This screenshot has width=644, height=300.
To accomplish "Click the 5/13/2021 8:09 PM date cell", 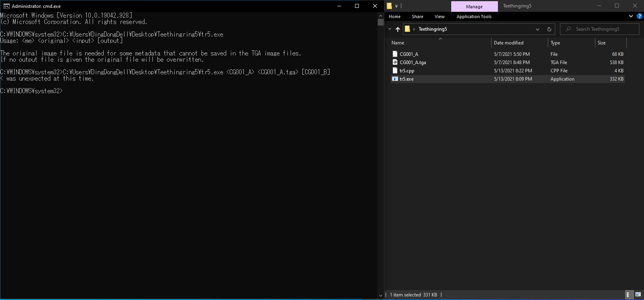I will (x=513, y=79).
